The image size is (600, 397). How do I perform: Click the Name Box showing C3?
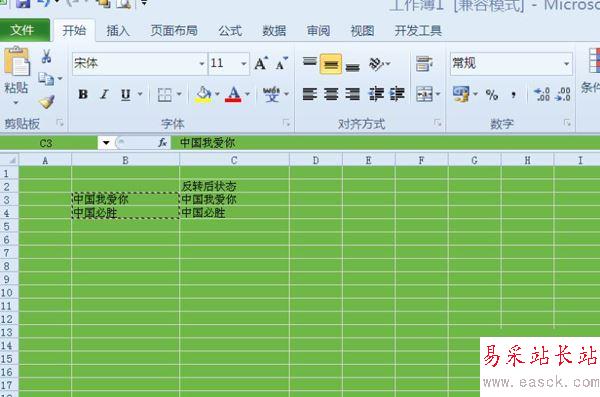click(x=49, y=144)
